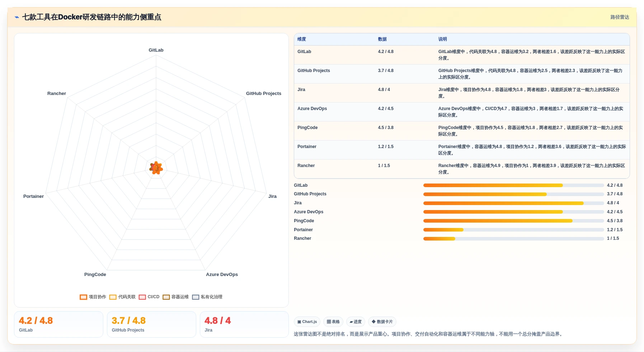Open the GitLab 4.2 / 4.8 data card
Image resolution: width=644 pixels, height=352 pixels.
pyautogui.click(x=58, y=324)
